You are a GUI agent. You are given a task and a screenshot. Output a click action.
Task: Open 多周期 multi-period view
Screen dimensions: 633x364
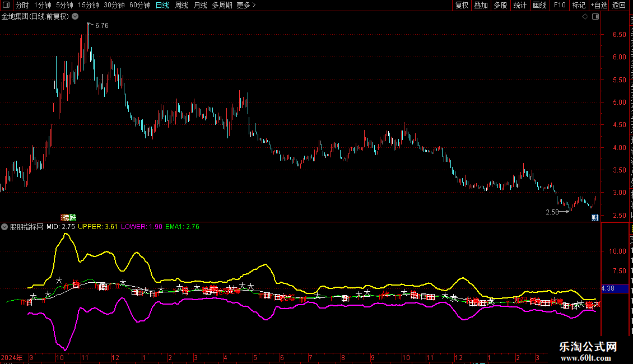pyautogui.click(x=222, y=5)
